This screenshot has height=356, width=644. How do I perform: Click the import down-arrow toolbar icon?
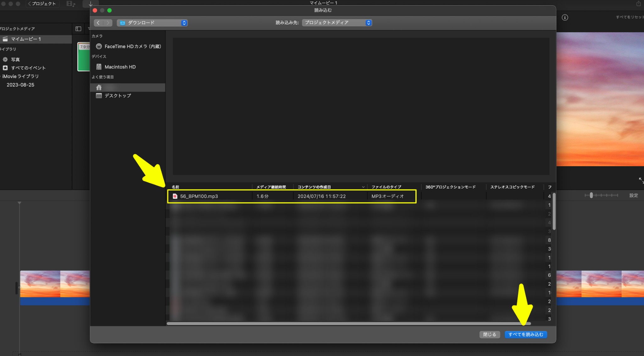click(91, 4)
